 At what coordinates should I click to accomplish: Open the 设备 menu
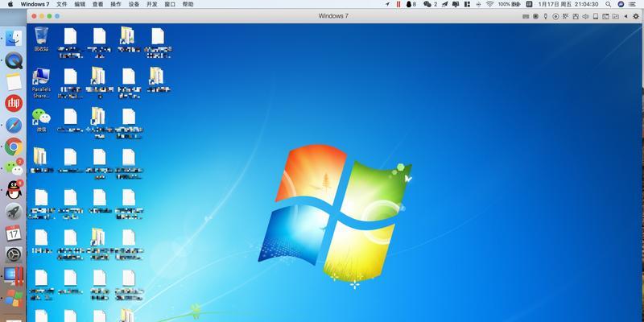click(134, 4)
